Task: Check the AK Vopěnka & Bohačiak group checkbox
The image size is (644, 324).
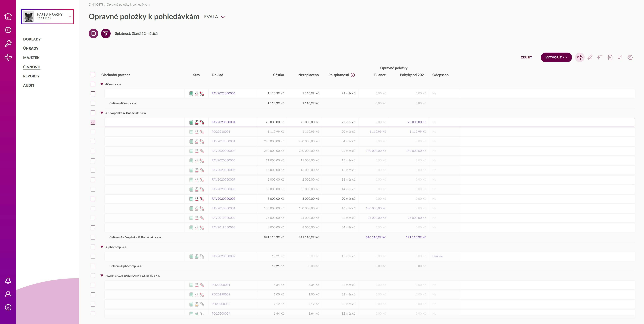Action: [x=93, y=113]
